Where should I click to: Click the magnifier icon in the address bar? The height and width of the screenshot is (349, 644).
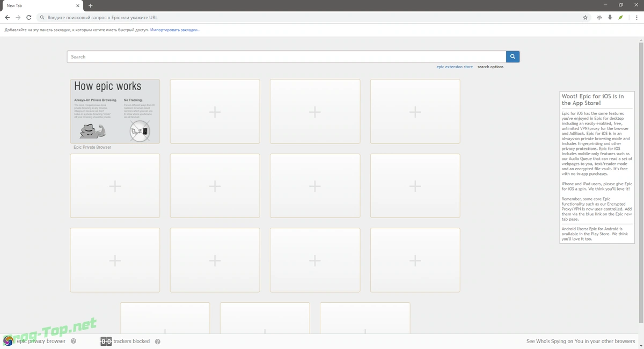(x=42, y=18)
